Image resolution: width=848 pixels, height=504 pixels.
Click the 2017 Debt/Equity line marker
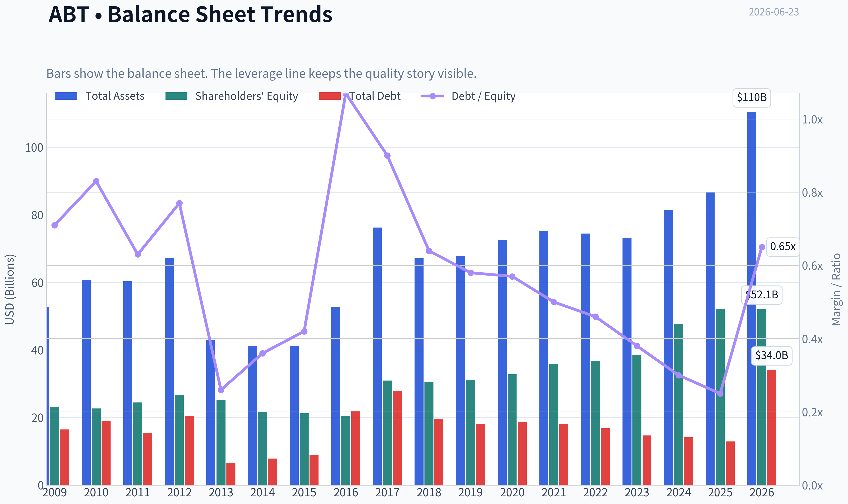click(388, 156)
